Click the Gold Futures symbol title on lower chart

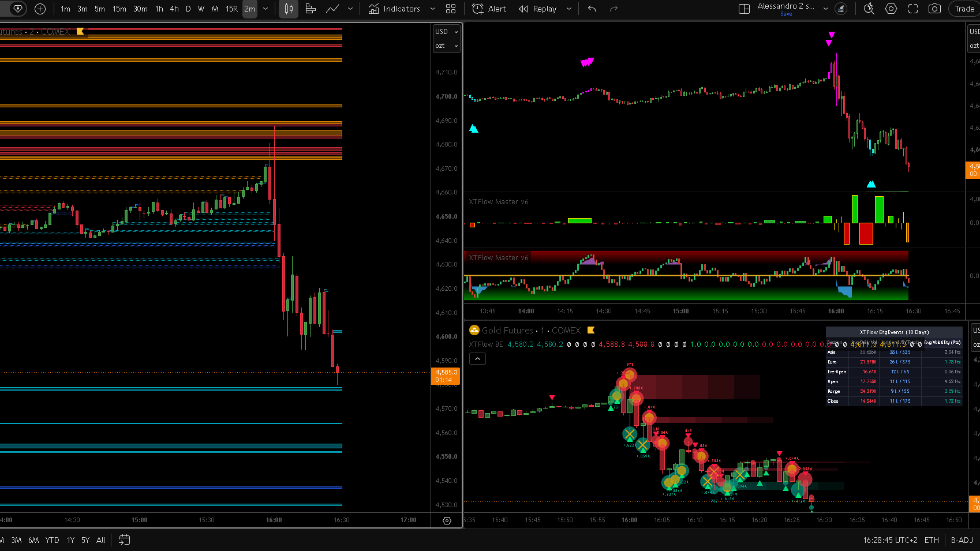[x=507, y=331]
